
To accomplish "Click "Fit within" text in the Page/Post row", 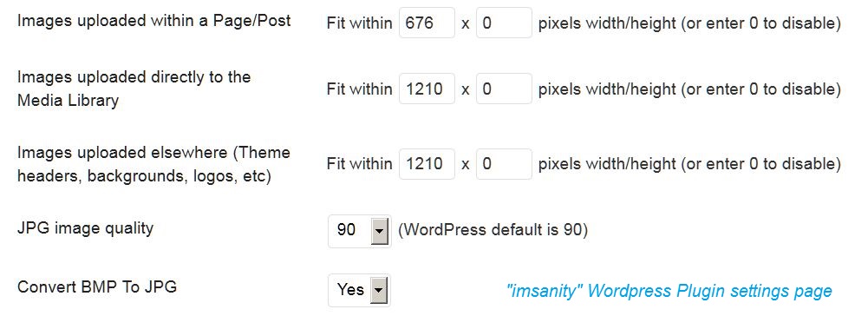I will (x=359, y=23).
